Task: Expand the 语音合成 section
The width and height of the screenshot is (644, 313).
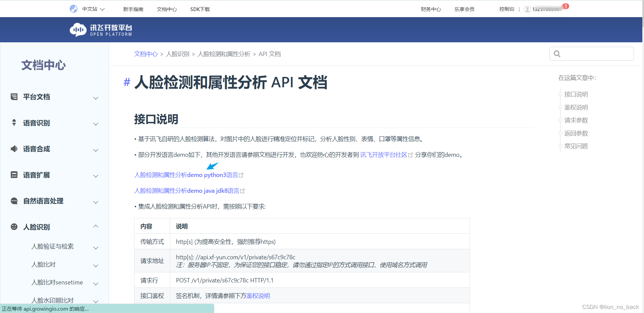Action: point(96,150)
